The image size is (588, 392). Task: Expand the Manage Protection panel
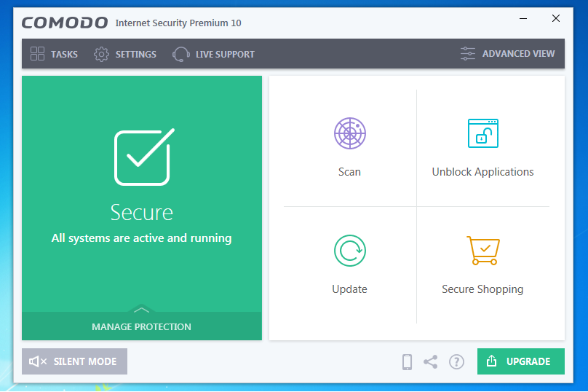142,326
